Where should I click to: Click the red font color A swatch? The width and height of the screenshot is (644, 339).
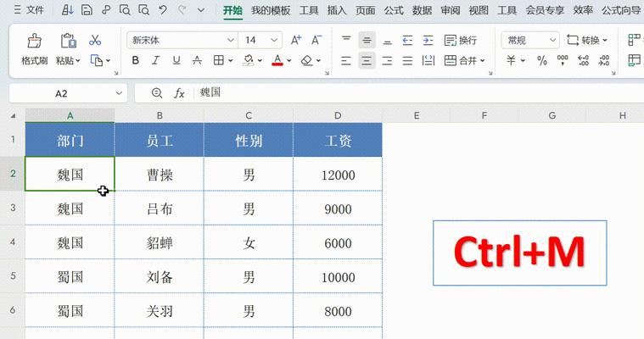[x=277, y=61]
